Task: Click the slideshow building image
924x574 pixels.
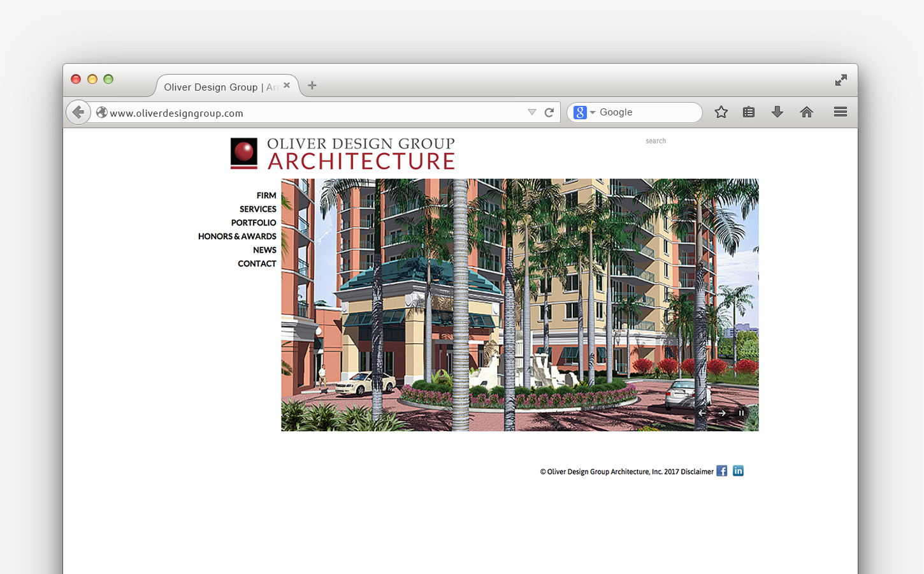Action: [x=520, y=305]
